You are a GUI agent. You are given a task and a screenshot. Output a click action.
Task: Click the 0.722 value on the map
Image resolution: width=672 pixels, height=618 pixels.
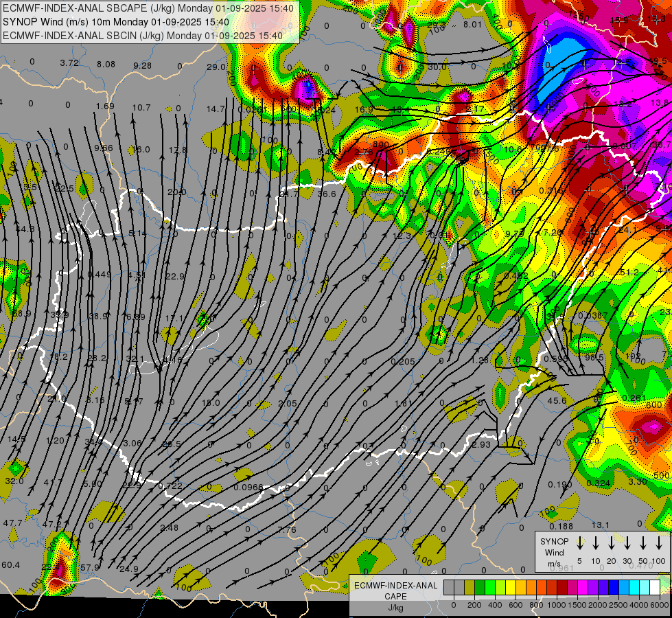[170, 486]
